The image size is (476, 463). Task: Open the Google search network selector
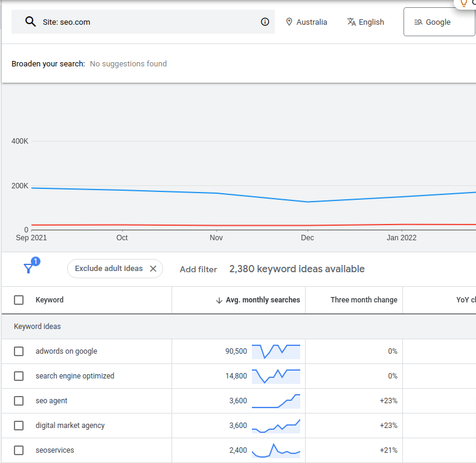(x=438, y=22)
